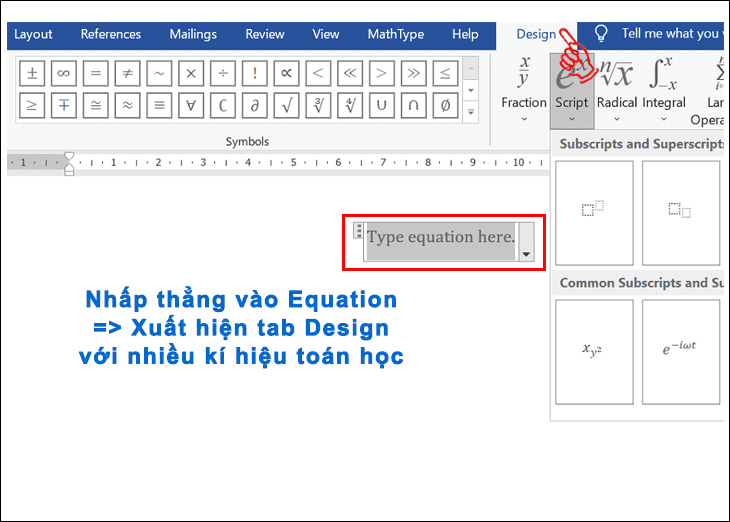Image resolution: width=730 pixels, height=522 pixels.
Task: Switch to the Review tab
Action: click(264, 34)
